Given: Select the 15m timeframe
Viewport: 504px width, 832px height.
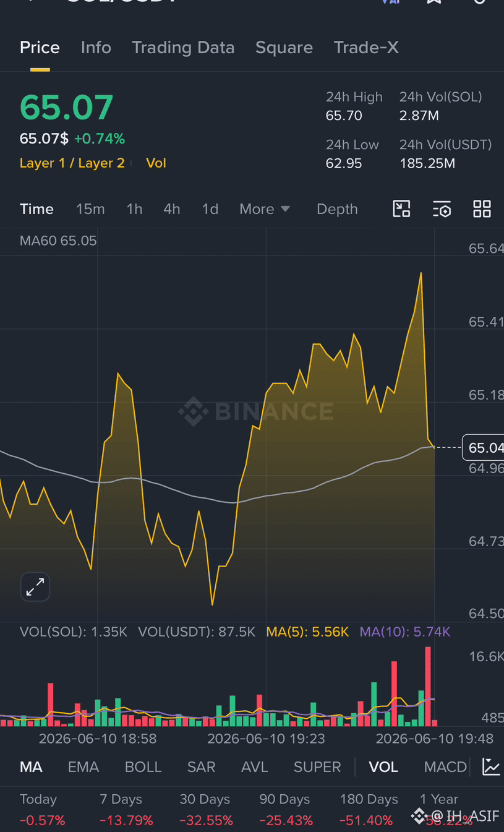Looking at the screenshot, I should click(x=90, y=209).
